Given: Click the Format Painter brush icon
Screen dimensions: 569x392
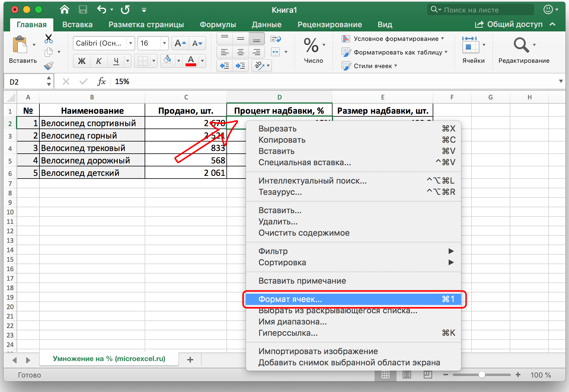Looking at the screenshot, I should point(48,65).
